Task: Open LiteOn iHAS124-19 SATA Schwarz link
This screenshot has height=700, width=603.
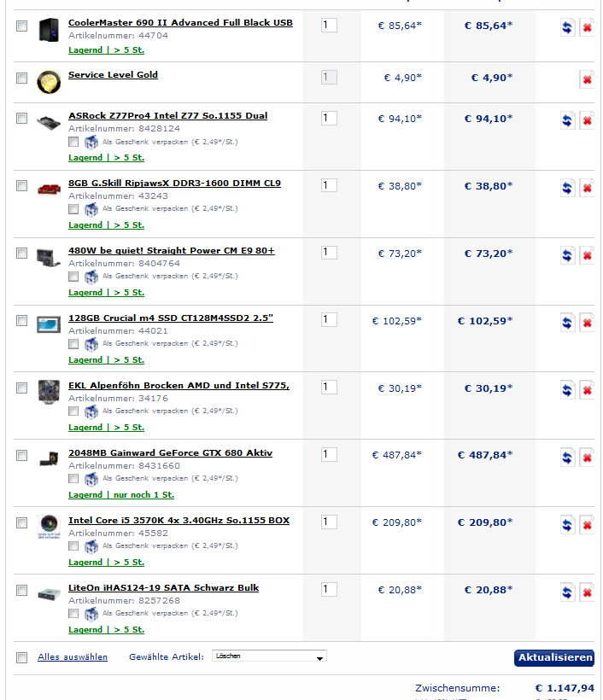Action: click(163, 588)
